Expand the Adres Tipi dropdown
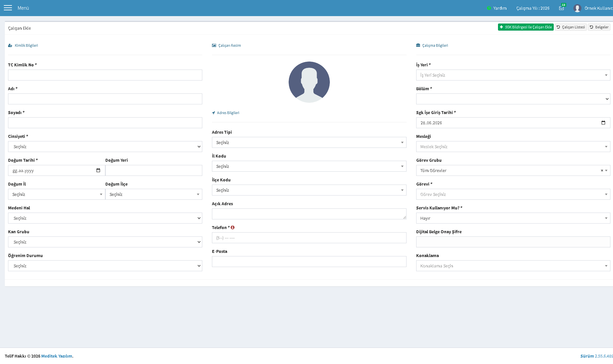Screen dimensions: 613x364 [x=309, y=142]
